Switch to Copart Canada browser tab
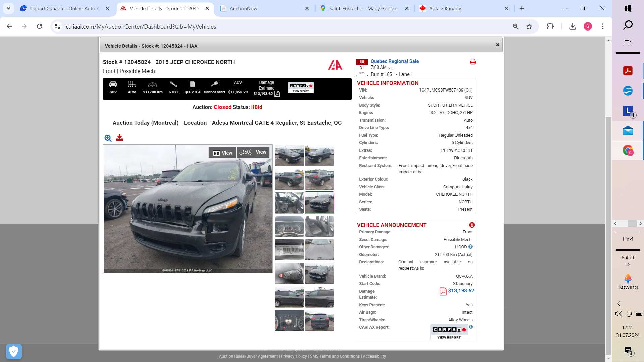The image size is (644, 362). (65, 9)
